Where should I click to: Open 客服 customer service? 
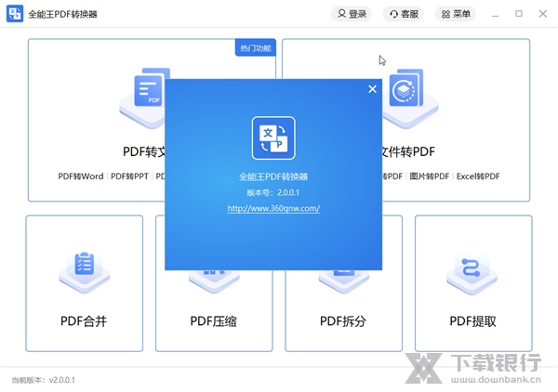pos(404,14)
